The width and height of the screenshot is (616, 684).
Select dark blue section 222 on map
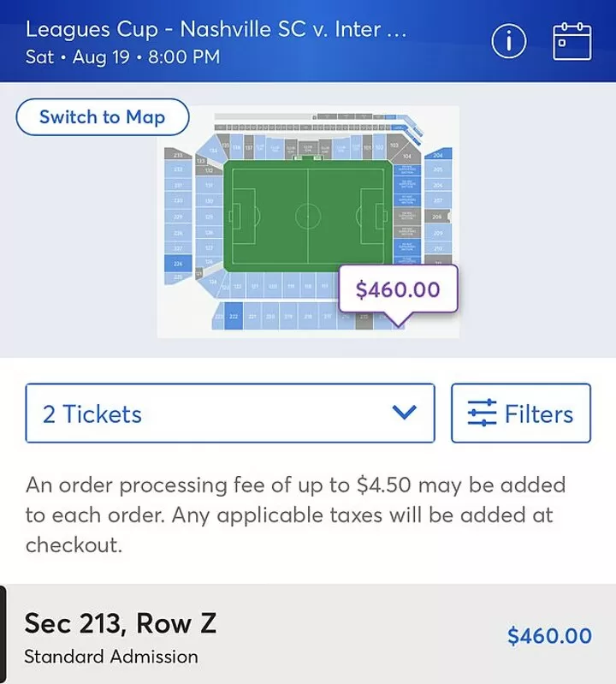click(x=234, y=316)
